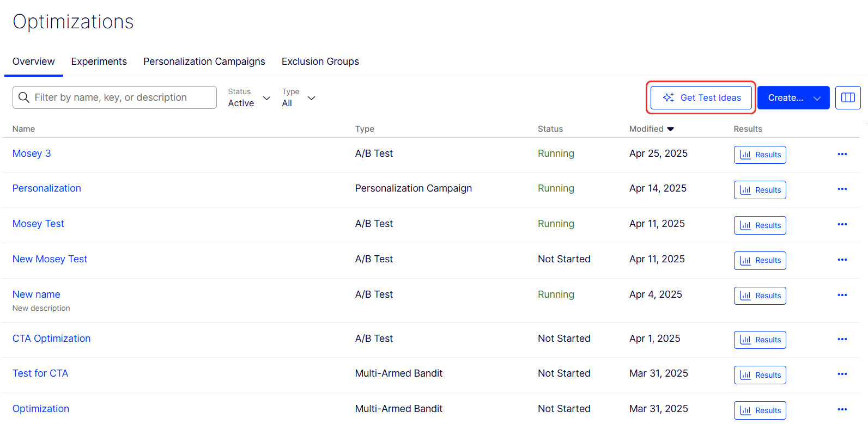The height and width of the screenshot is (424, 868).
Task: Open more options for Personalization row
Action: (842, 189)
